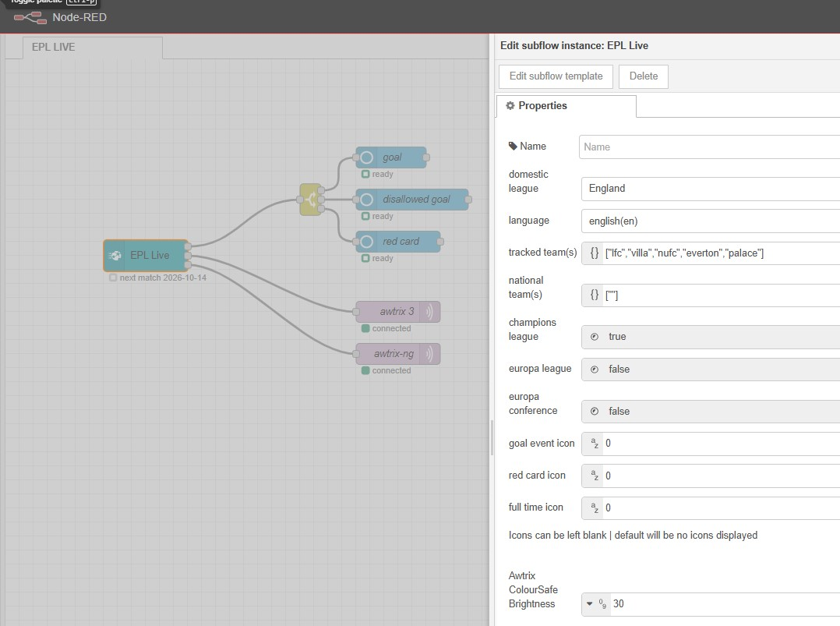Open the domestic league dropdown showing England
The image size is (840, 626).
711,189
